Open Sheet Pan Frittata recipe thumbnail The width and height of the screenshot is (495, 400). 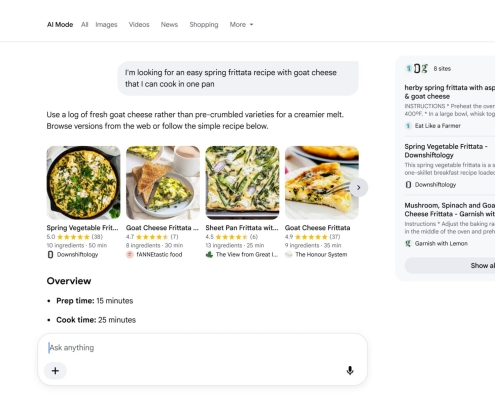242,183
